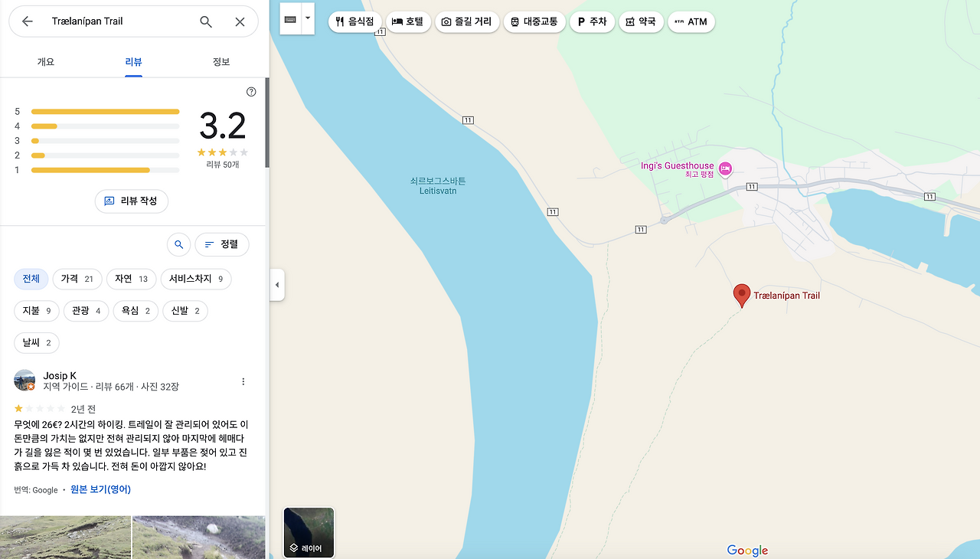Clear the search box with the X icon
Viewport: 980px width, 559px height.
coord(240,22)
